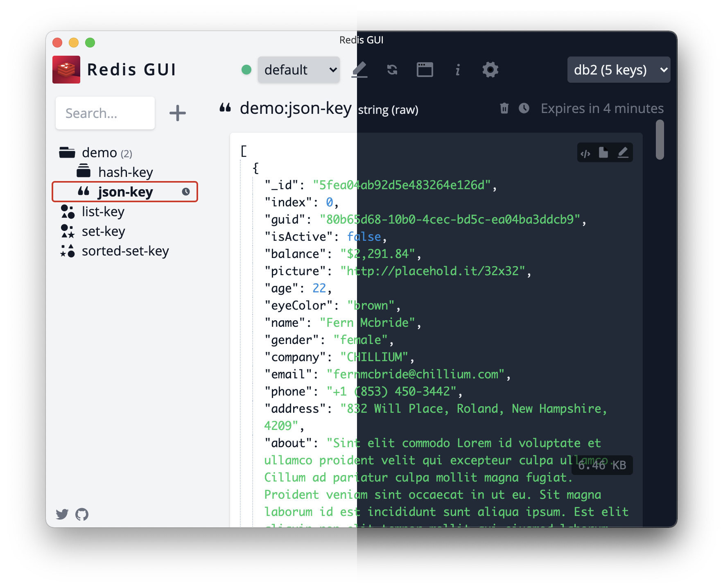Edit the default connection with the pencil icon
723x588 pixels.
tap(359, 70)
